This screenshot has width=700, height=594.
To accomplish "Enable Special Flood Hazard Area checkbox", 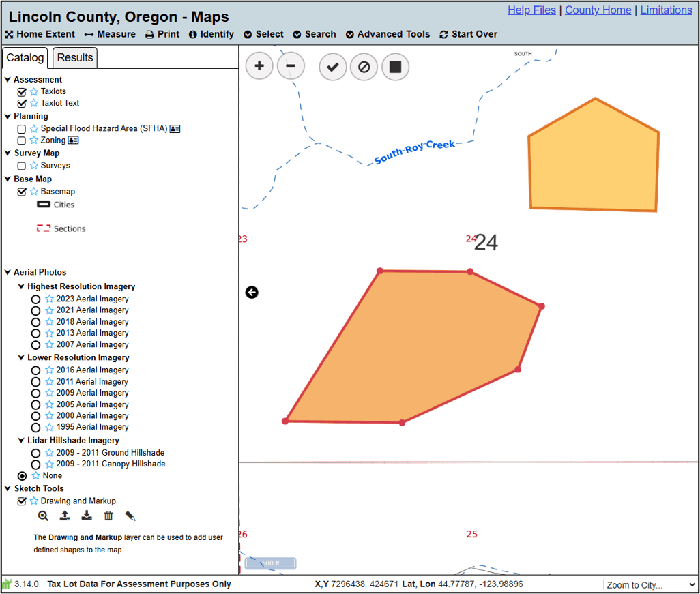I will click(21, 129).
